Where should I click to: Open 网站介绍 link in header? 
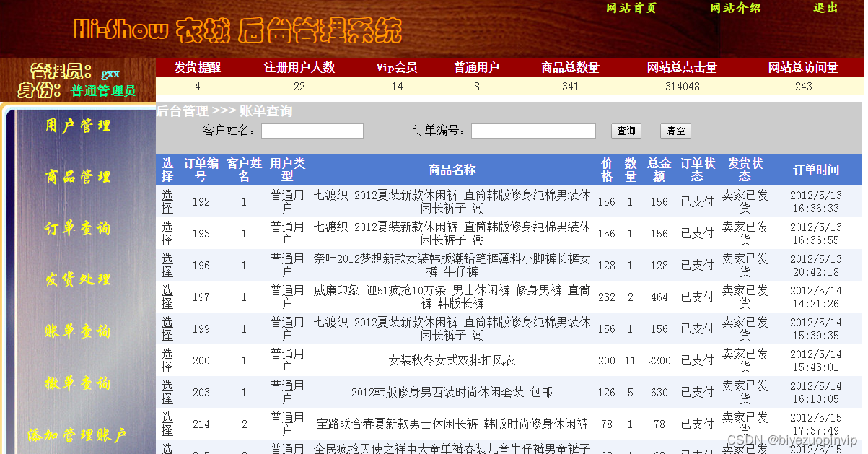click(x=735, y=8)
